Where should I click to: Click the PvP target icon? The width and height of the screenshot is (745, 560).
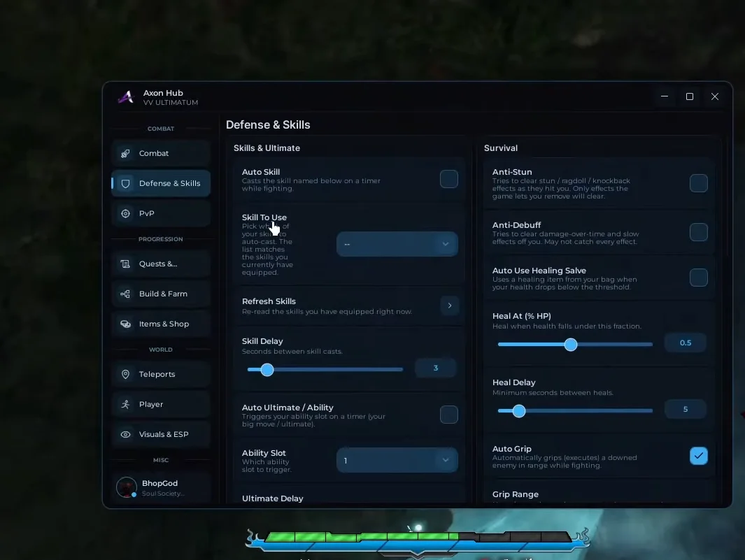click(125, 213)
